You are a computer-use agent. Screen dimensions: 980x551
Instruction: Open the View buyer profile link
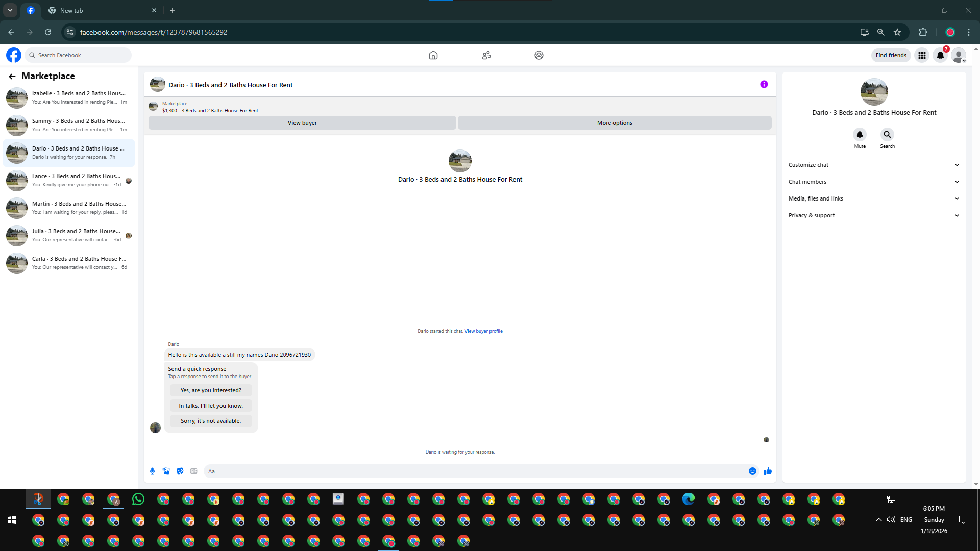pyautogui.click(x=483, y=331)
